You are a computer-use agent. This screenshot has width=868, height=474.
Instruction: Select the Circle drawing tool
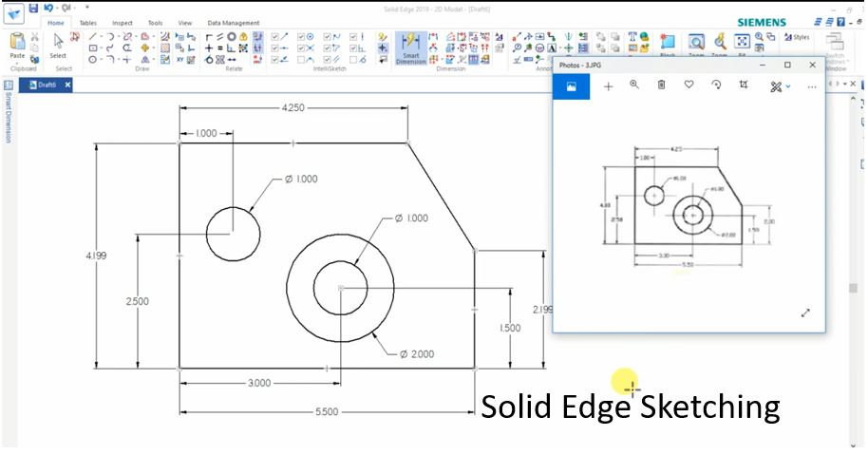[93, 59]
